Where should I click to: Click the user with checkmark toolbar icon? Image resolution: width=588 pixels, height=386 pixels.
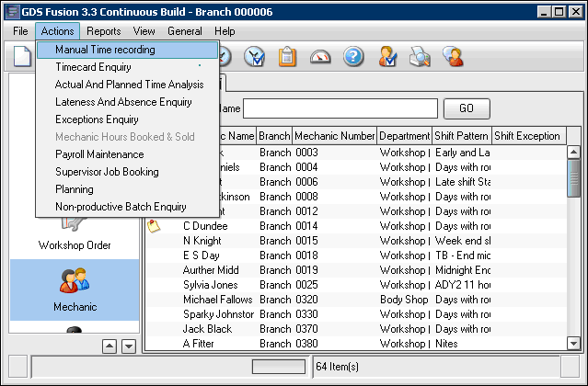(386, 57)
